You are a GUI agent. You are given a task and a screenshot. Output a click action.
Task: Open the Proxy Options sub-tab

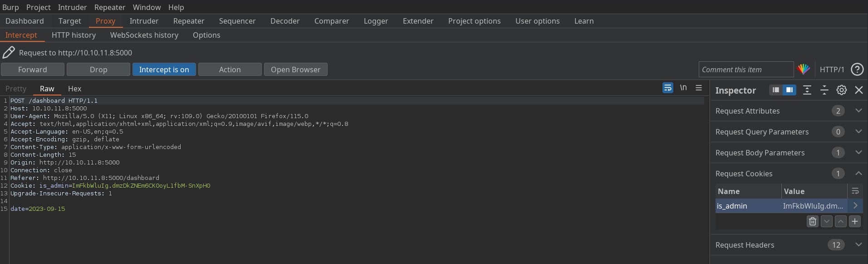point(206,35)
